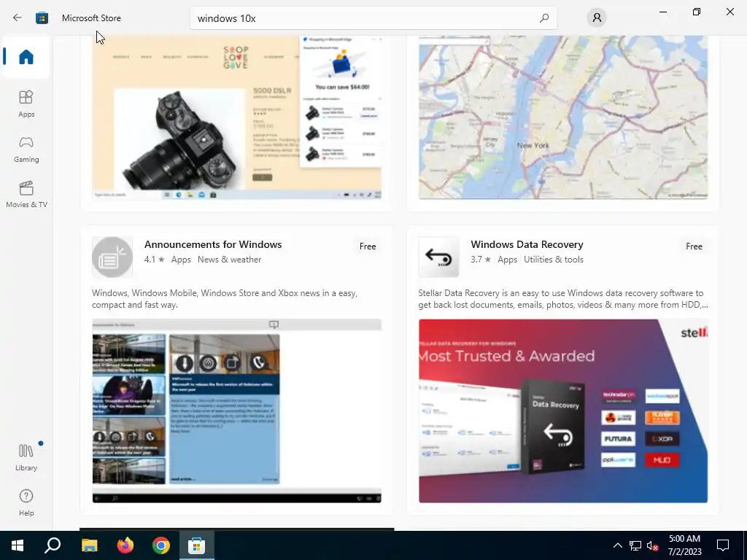Click the Announcements for Windows description text
Screen dimensions: 747x560
pyautogui.click(x=225, y=299)
